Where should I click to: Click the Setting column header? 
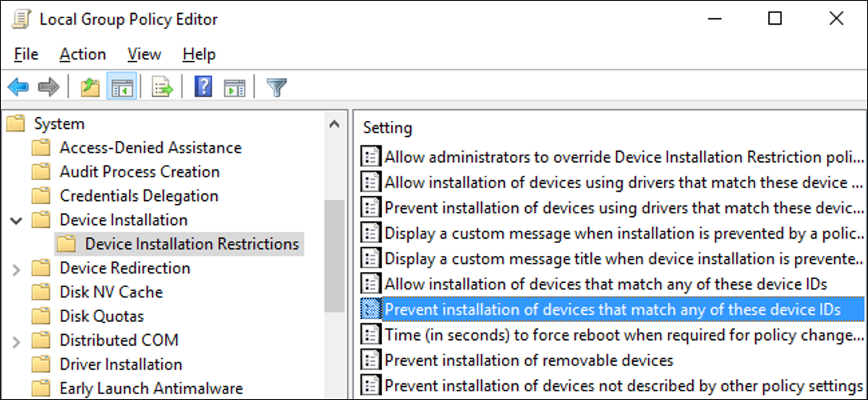[x=387, y=128]
